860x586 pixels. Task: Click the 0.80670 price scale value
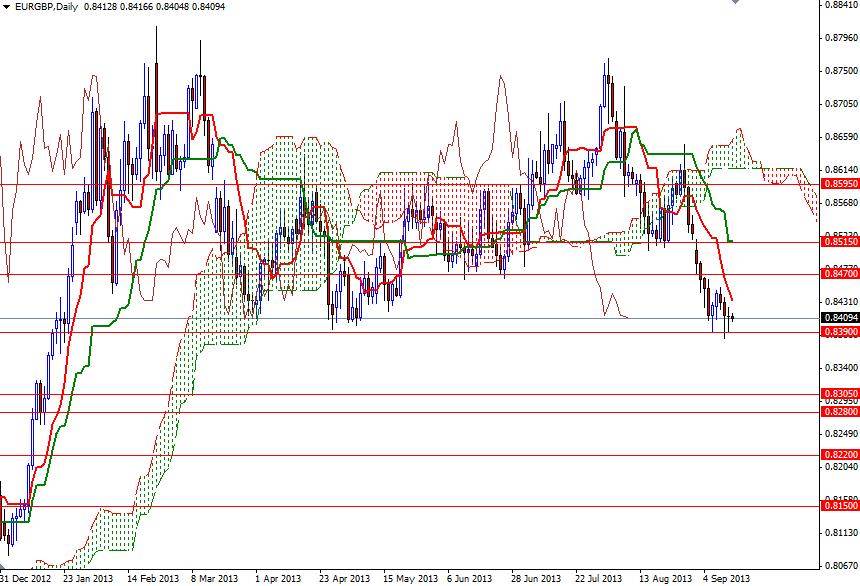click(x=841, y=565)
